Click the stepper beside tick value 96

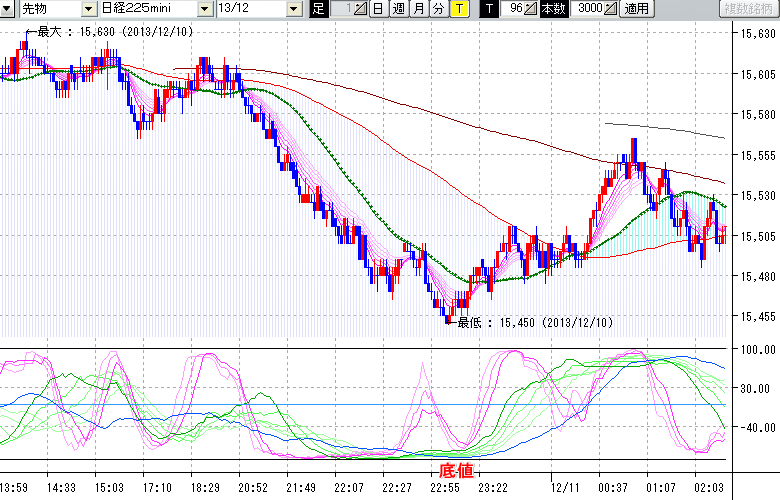point(532,9)
